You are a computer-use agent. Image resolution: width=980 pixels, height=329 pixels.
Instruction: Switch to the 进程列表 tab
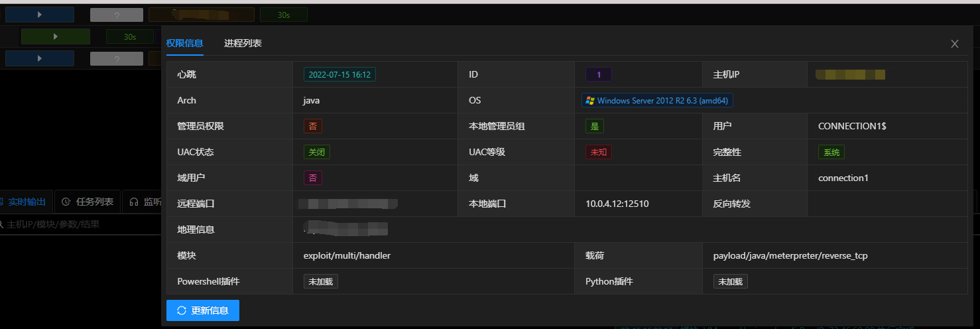243,43
